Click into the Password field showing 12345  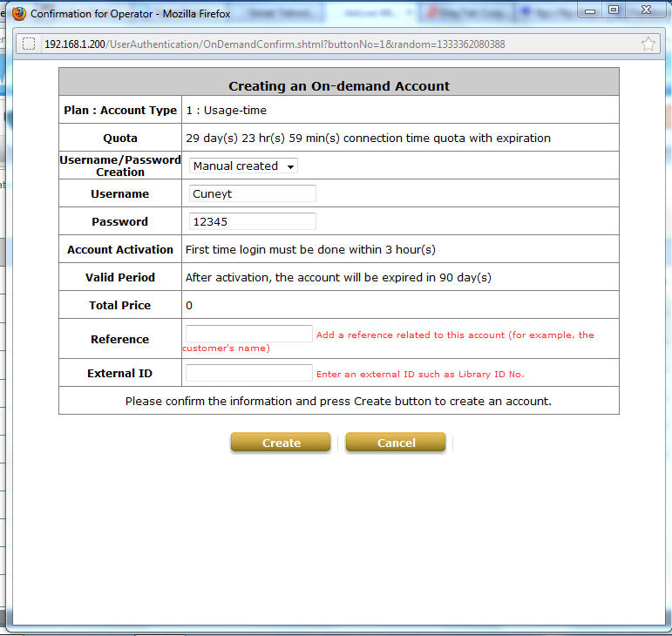pyautogui.click(x=252, y=221)
